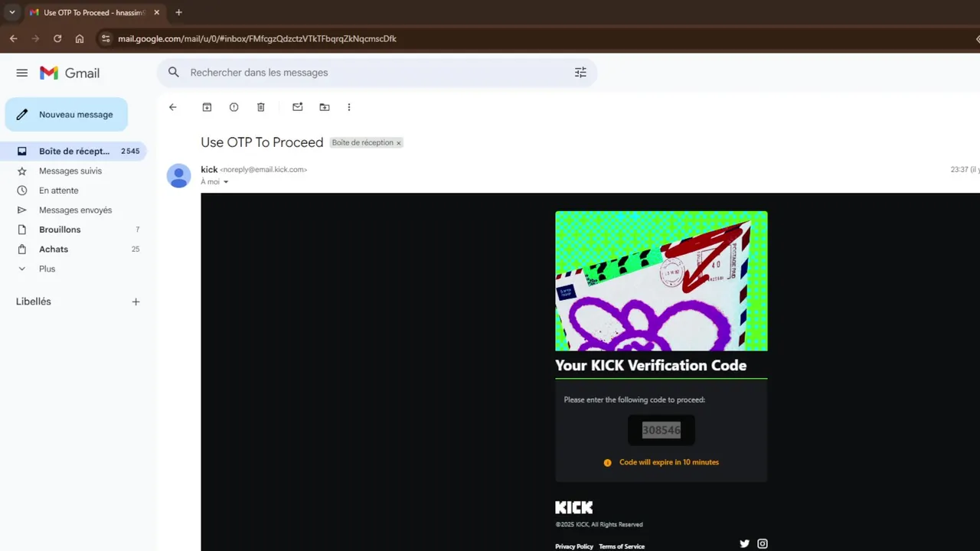This screenshot has width=980, height=551.
Task: Click the browser address bar URL
Action: coord(257,38)
